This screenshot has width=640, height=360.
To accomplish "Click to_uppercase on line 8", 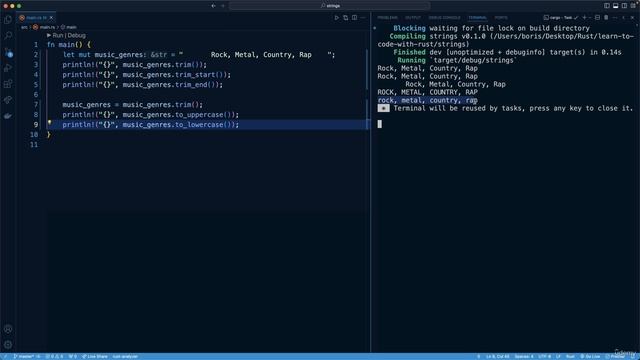I will tap(199, 115).
